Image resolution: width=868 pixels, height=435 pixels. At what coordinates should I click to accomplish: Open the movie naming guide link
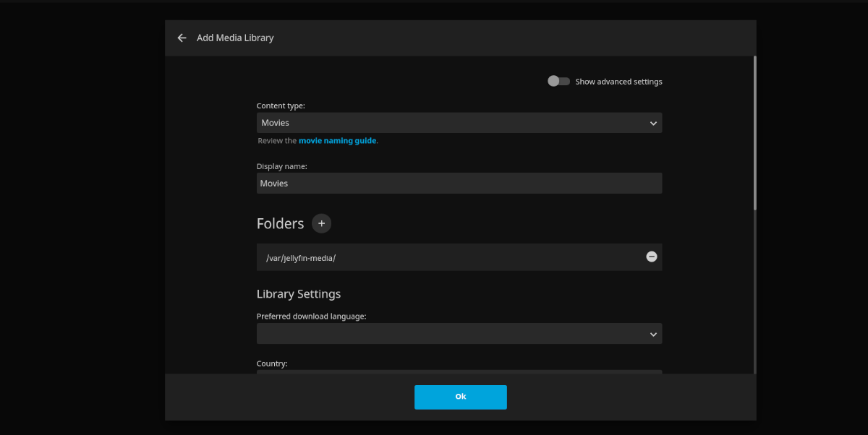pos(337,140)
